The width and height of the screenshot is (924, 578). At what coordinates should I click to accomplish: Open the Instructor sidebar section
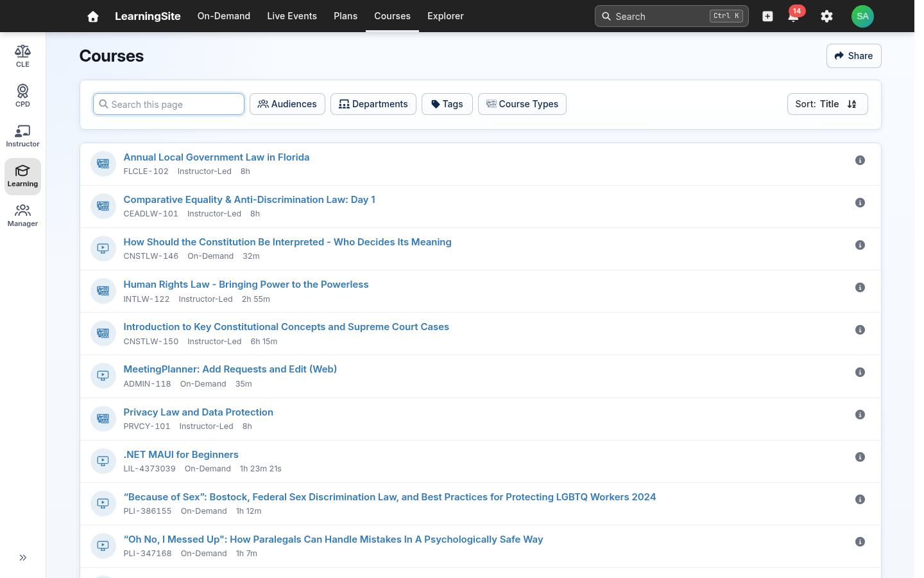[22, 136]
